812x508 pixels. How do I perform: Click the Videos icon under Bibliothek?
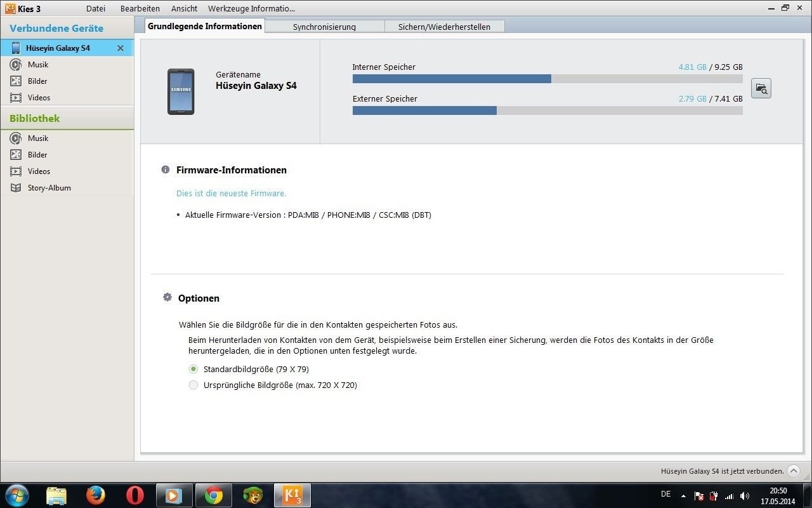point(16,171)
